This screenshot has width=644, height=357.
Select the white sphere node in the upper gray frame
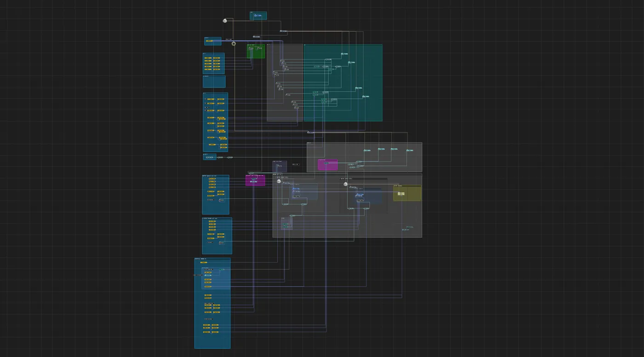[x=278, y=181]
